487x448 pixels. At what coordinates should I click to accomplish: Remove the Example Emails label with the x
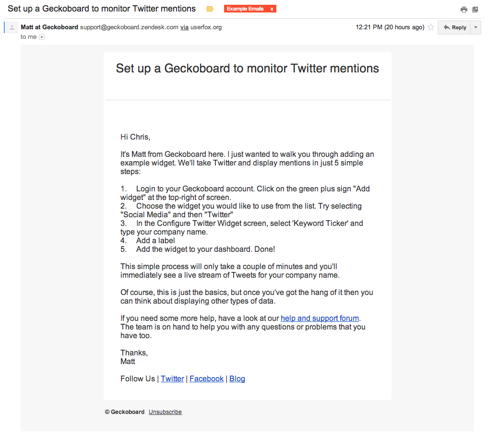(272, 9)
